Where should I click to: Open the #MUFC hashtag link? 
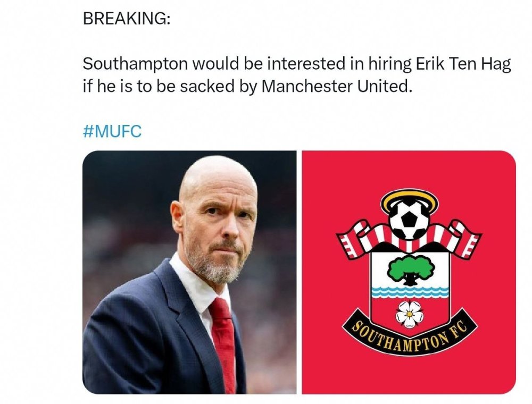tap(112, 131)
